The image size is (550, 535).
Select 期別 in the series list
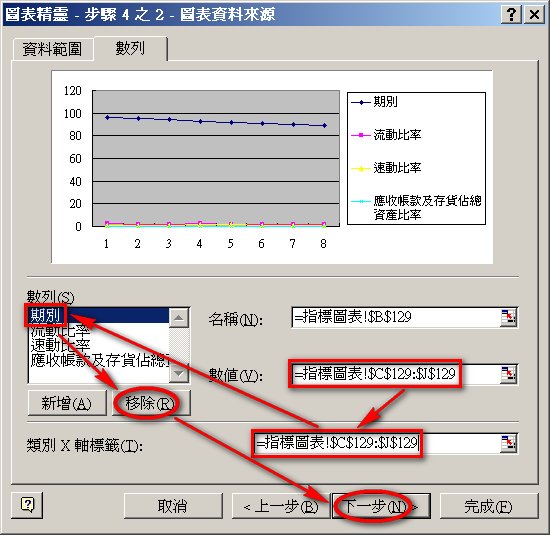(98, 315)
